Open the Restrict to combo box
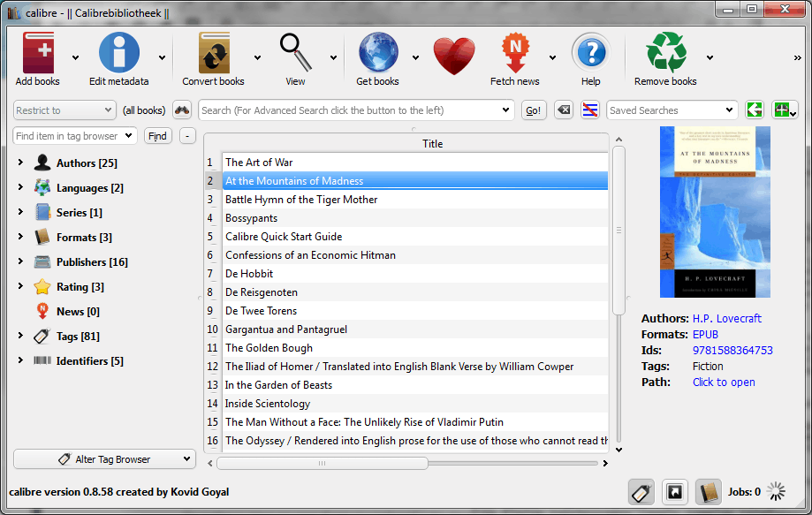This screenshot has height=515, width=812. (65, 110)
